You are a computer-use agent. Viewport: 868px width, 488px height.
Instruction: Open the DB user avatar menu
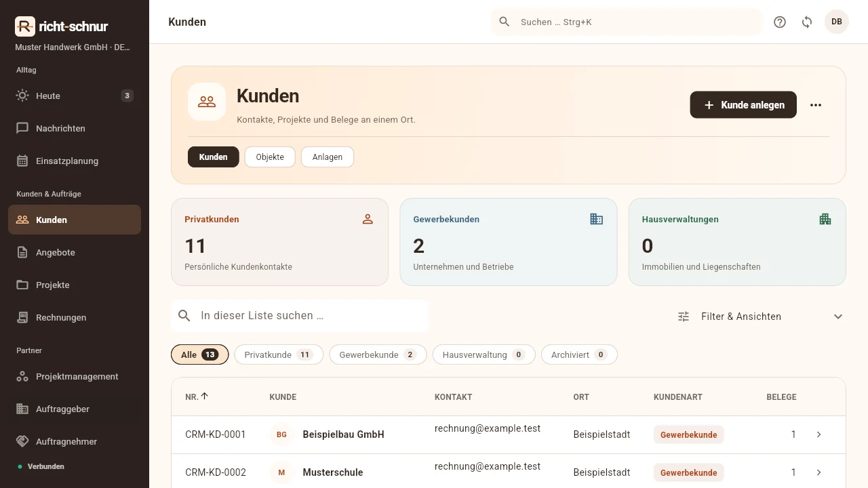[x=837, y=22]
